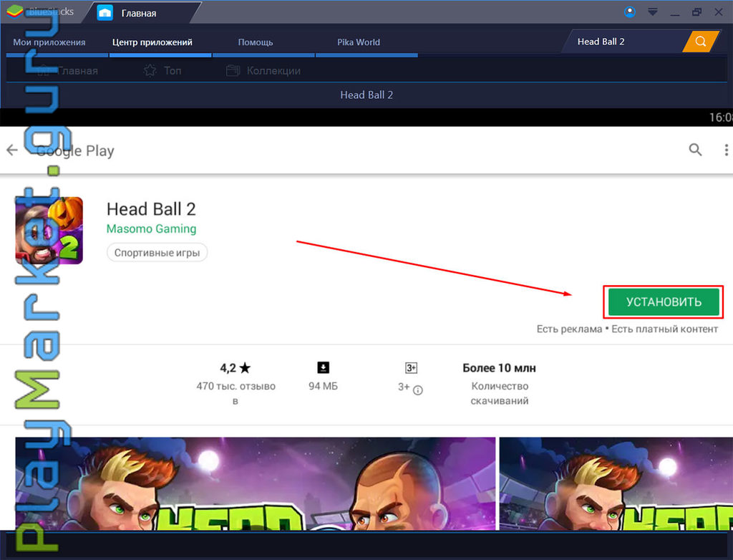Click the Head Ball 2 search field
The image size is (733, 560).
[x=626, y=42]
